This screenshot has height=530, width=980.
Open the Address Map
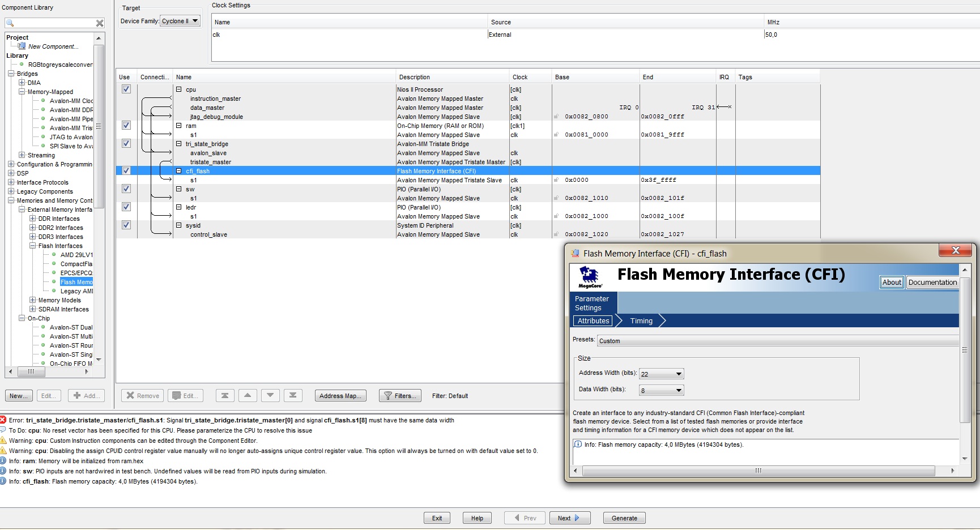340,395
